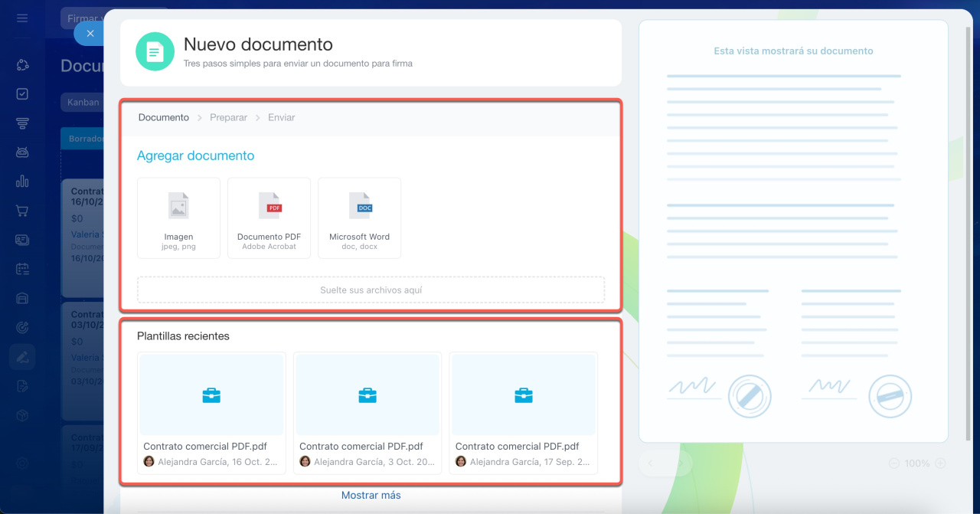The height and width of the screenshot is (514, 980).
Task: Zoom out preview with minus button
Action: [x=894, y=463]
